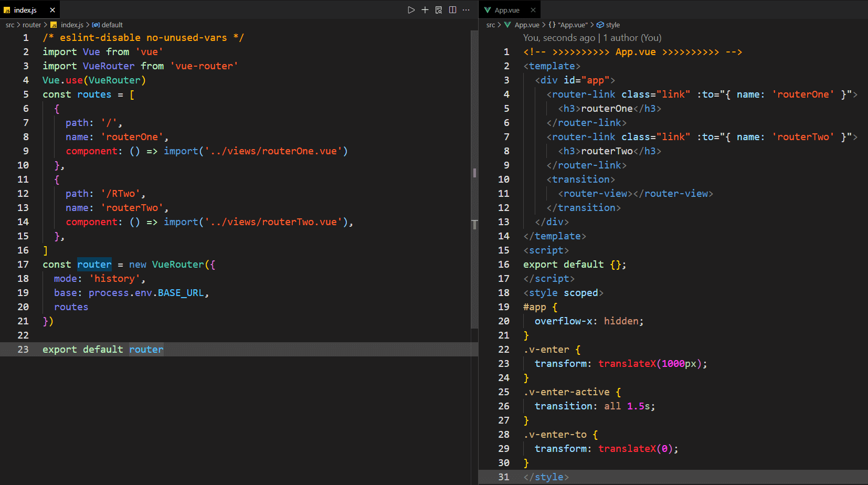Open the More Actions ellipsis menu
Image resolution: width=868 pixels, height=485 pixels.
tap(466, 10)
